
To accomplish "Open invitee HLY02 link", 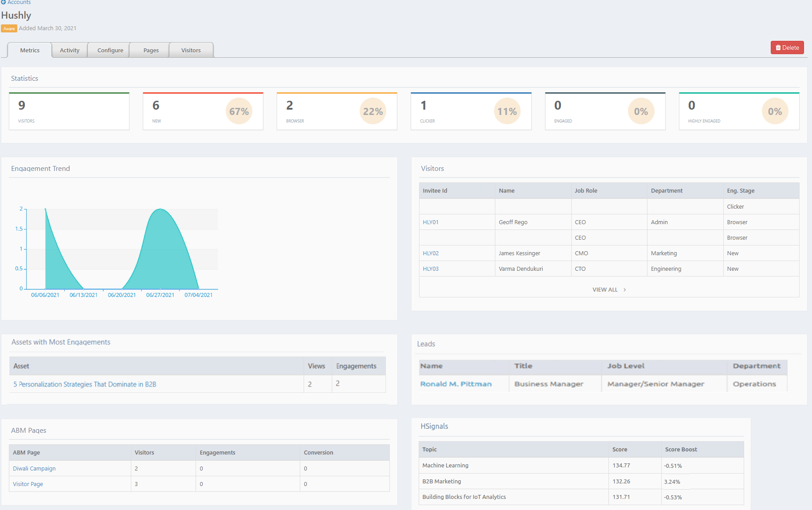I will click(x=431, y=253).
